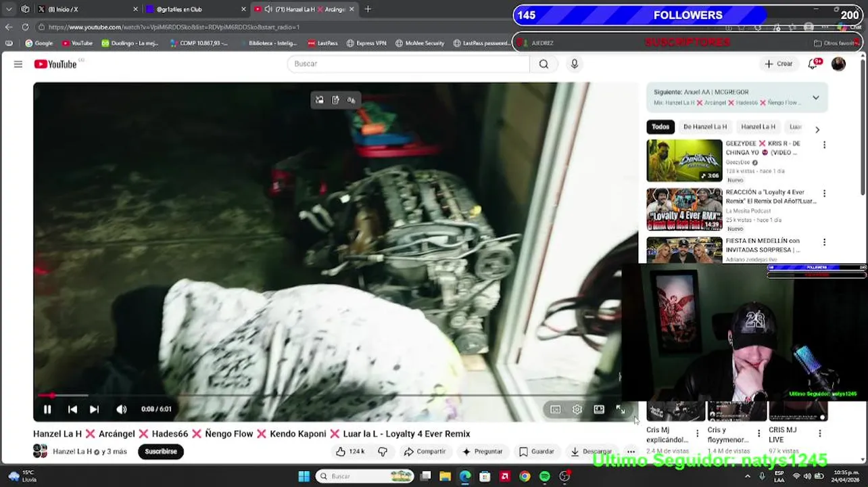Open the player overlay crop icon

[320, 100]
